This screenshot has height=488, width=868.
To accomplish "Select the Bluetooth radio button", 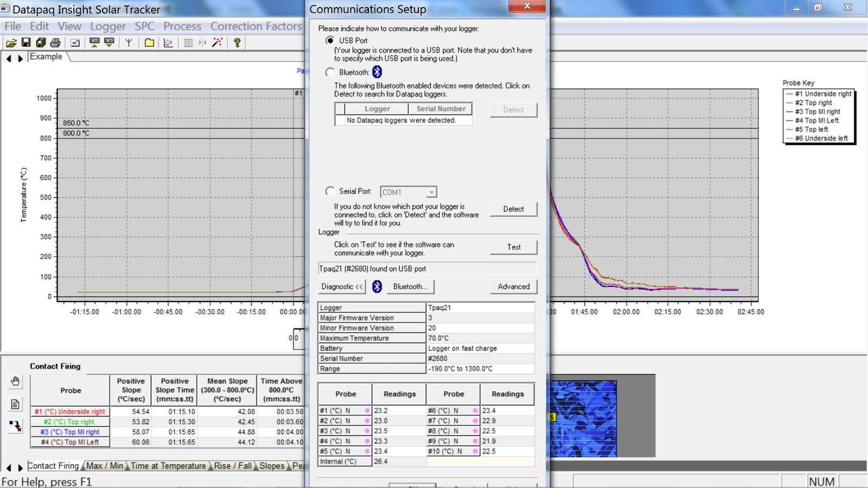I will 330,72.
